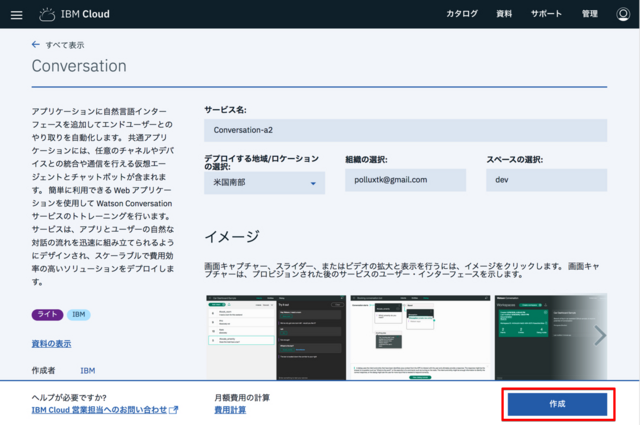
Task: Click the 作成者 label
Action: click(43, 371)
